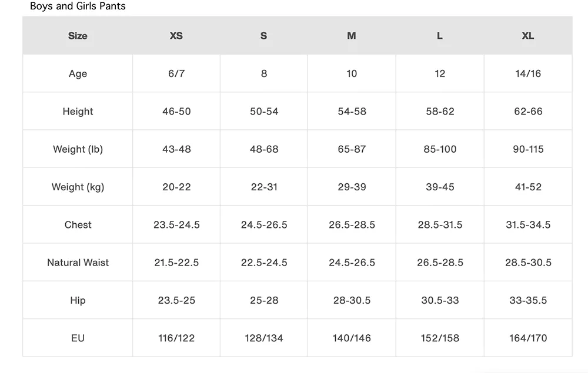This screenshot has height=373, width=588.
Task: Select the Age row label
Action: 78,73
